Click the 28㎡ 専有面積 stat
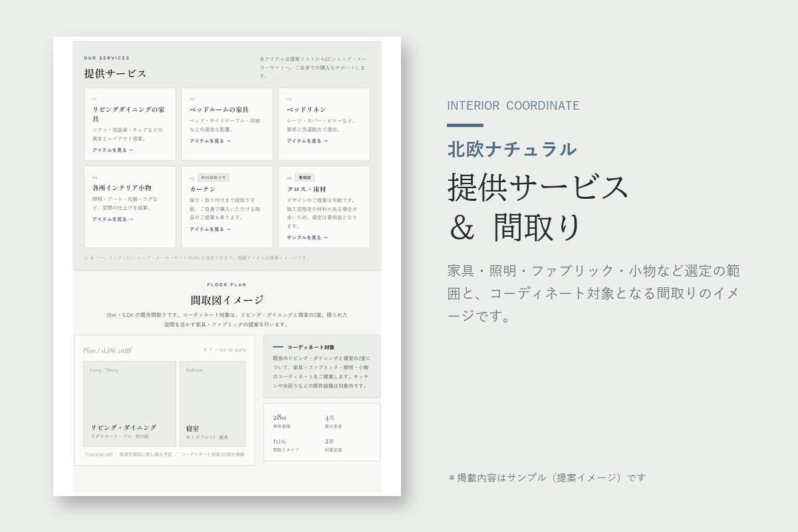The height and width of the screenshot is (532, 798). [282, 422]
